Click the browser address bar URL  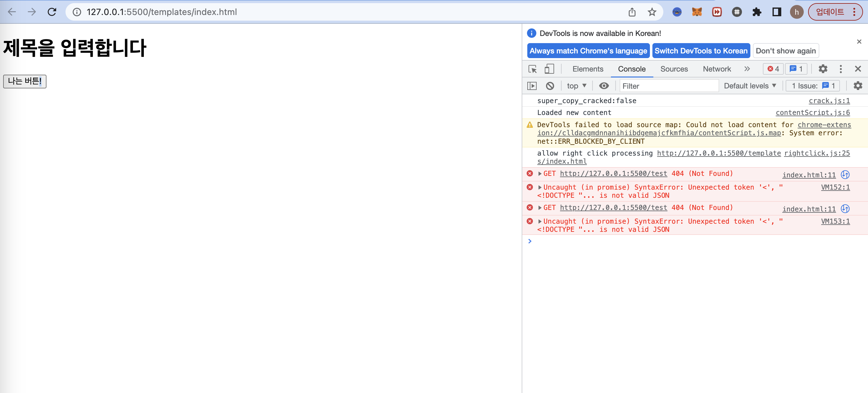tap(162, 12)
